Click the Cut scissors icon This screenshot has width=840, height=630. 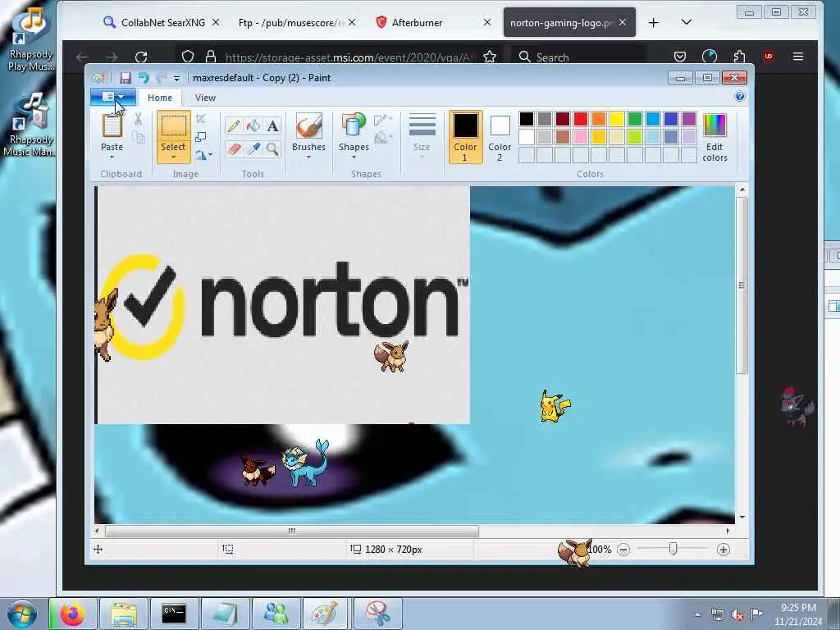point(138,119)
